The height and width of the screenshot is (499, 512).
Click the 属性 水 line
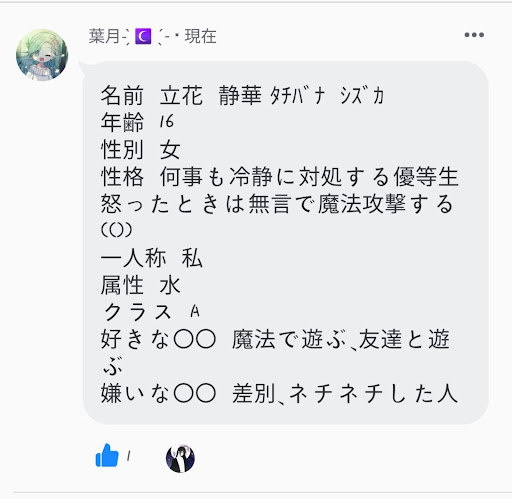(140, 285)
